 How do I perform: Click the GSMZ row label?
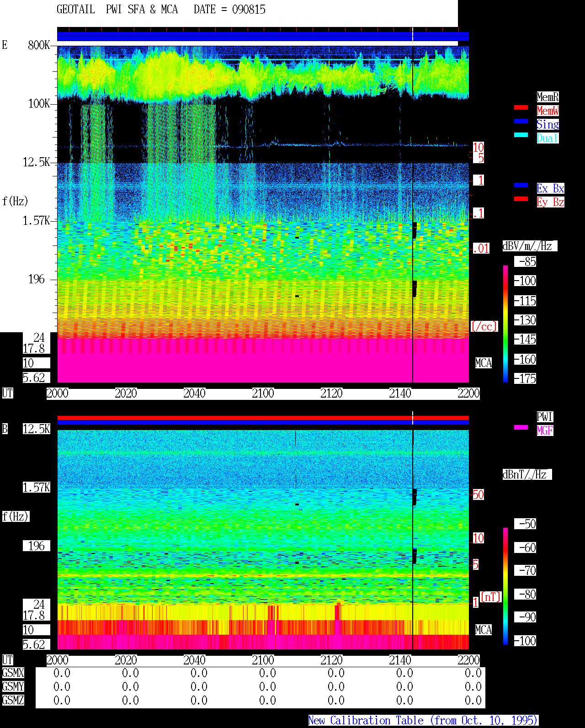(x=13, y=700)
